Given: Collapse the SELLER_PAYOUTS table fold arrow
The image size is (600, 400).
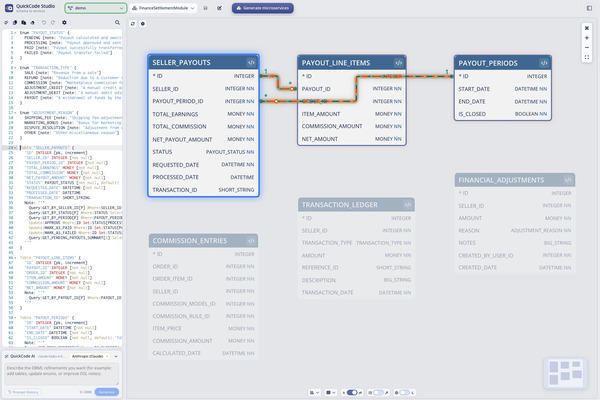Looking at the screenshot, I should pyautogui.click(x=15, y=148).
